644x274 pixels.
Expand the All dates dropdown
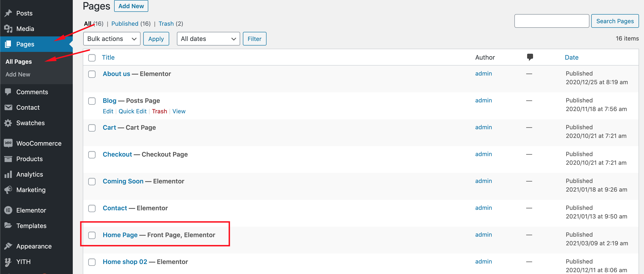click(208, 38)
